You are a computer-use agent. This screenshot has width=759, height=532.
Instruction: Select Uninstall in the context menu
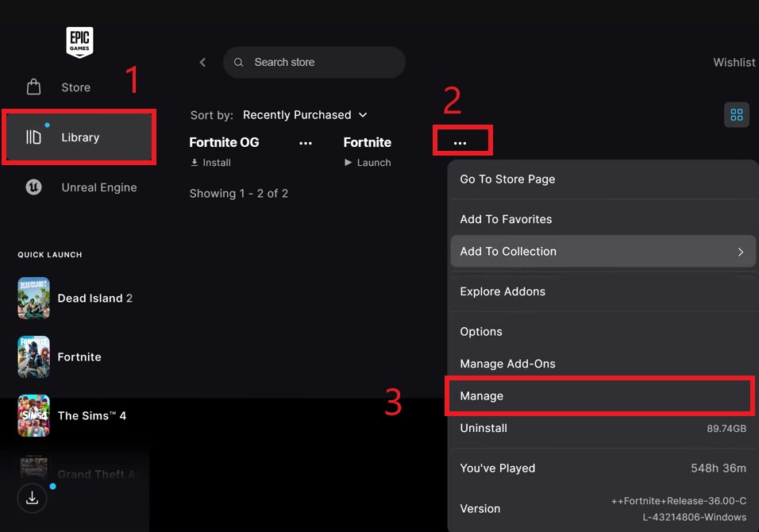pos(484,428)
